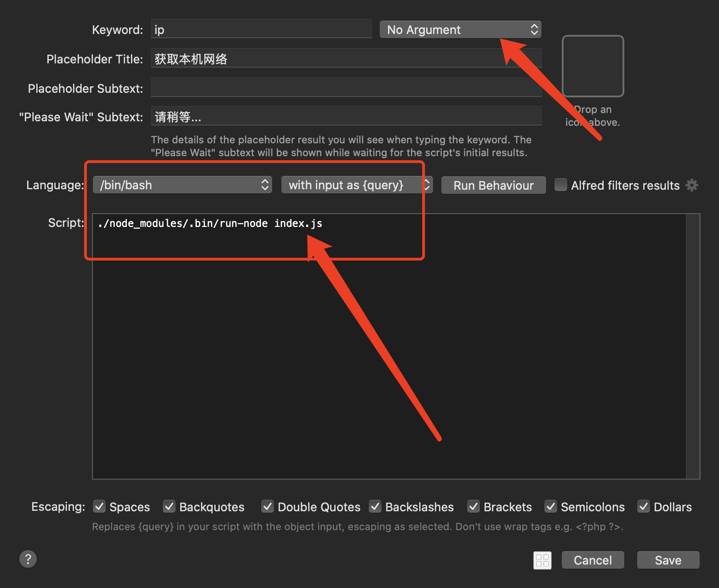Click the Run Behaviour button
This screenshot has width=719, height=588.
point(493,185)
